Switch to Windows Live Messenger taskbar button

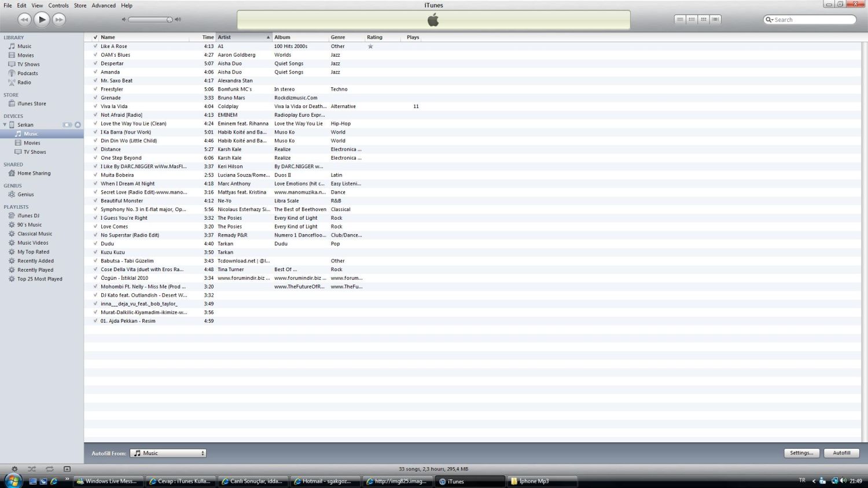[x=108, y=481]
